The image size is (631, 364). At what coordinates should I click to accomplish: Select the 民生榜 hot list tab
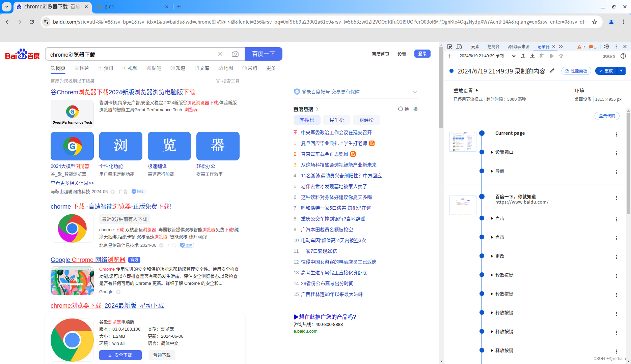[x=337, y=120]
